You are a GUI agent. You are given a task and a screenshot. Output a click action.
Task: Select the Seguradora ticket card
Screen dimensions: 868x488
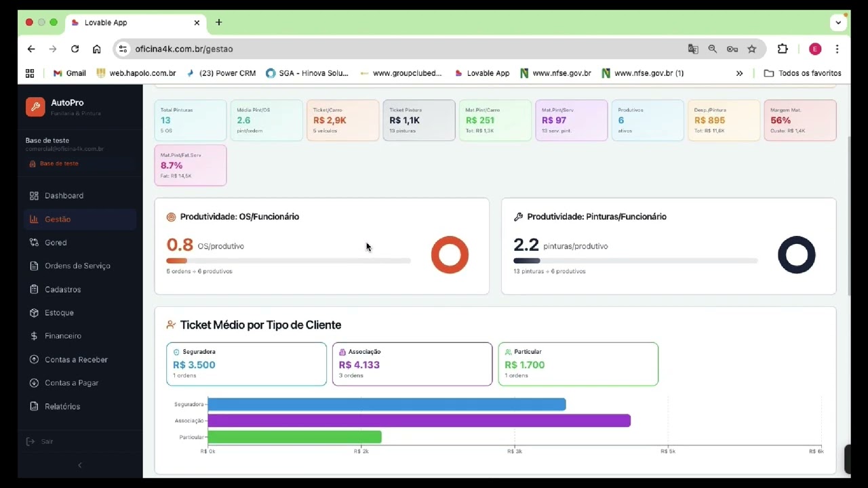click(x=246, y=364)
